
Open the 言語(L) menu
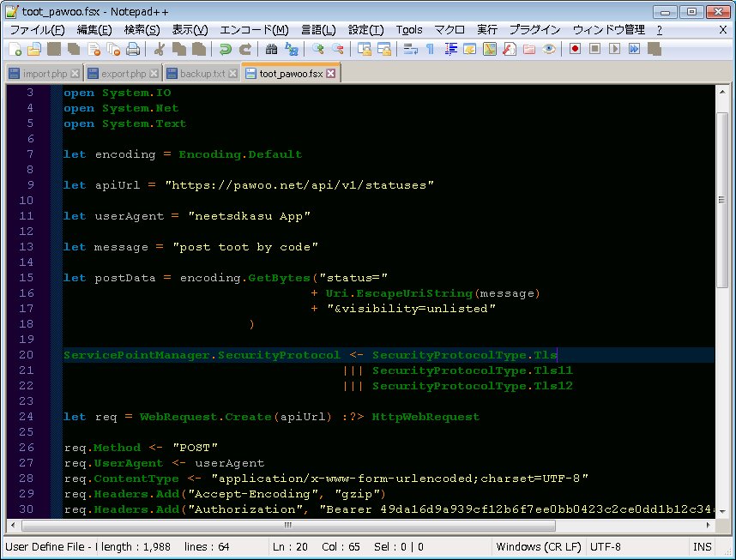(x=318, y=30)
